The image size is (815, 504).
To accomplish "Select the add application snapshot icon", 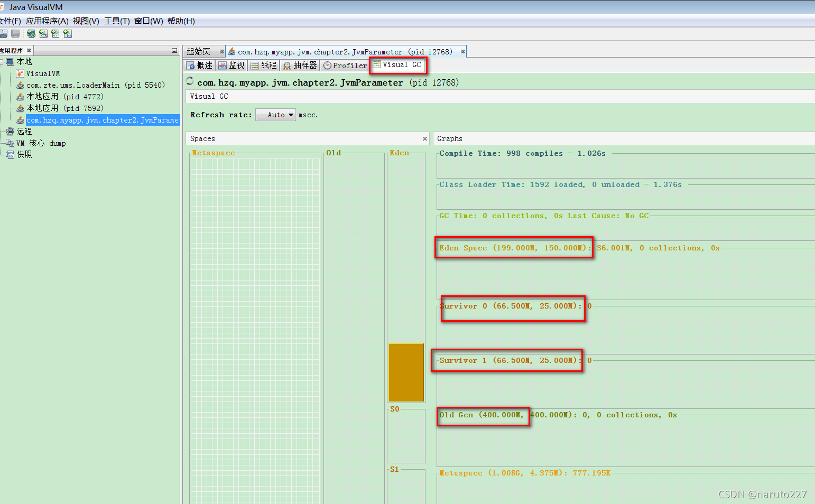I will tap(68, 33).
